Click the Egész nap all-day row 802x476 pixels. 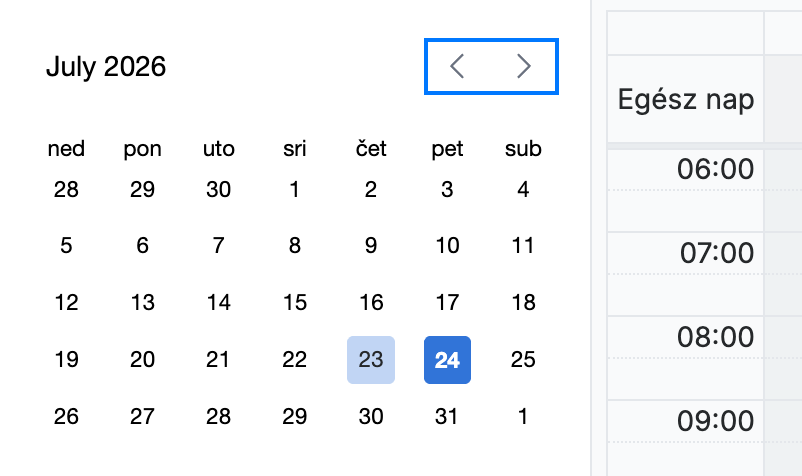click(705, 99)
